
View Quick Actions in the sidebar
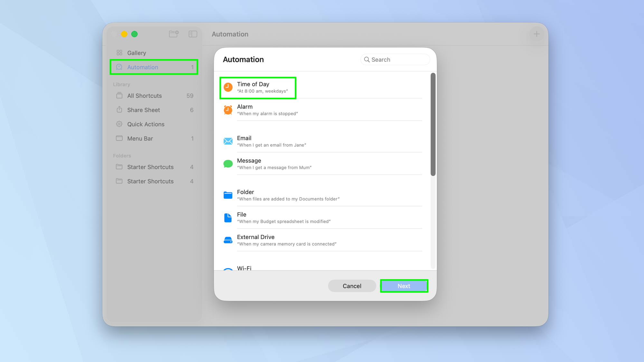pyautogui.click(x=146, y=124)
